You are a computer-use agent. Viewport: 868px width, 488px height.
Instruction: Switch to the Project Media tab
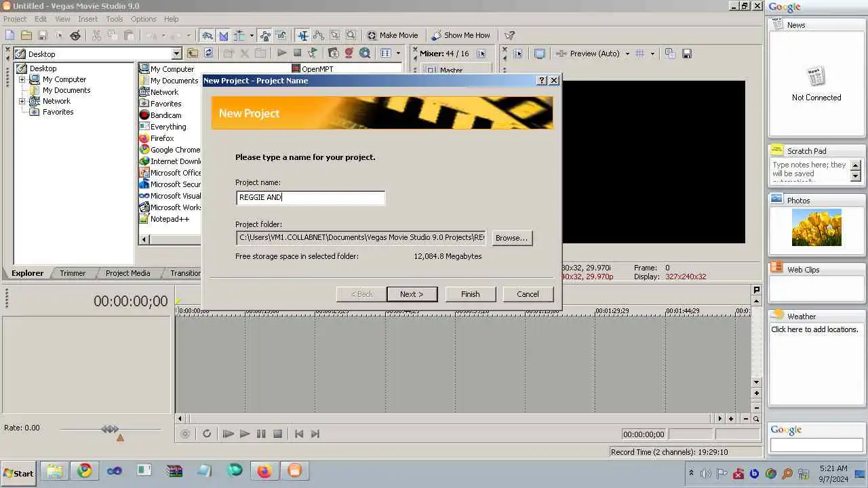pos(127,273)
